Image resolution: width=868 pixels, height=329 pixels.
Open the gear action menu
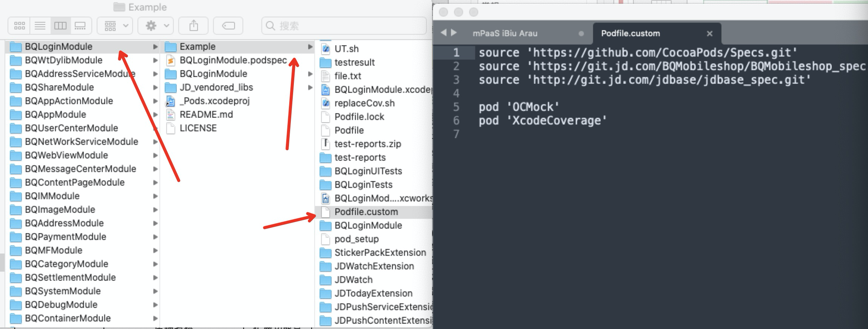pyautogui.click(x=156, y=26)
